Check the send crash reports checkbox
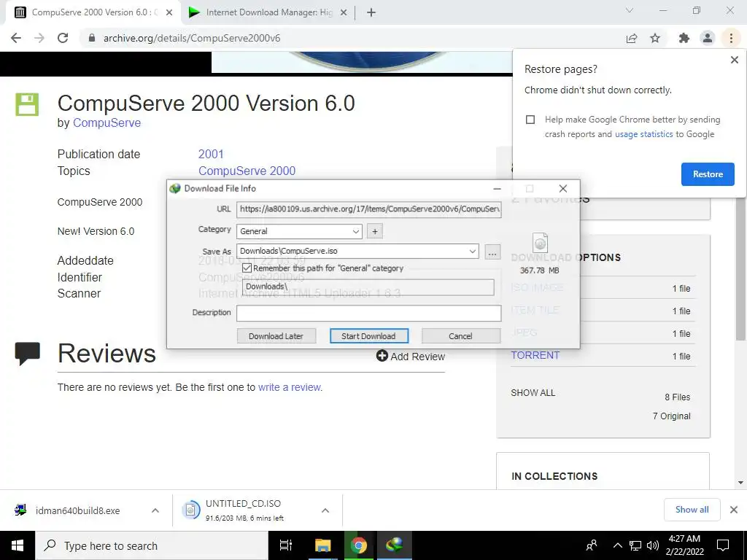747x560 pixels. tap(530, 120)
